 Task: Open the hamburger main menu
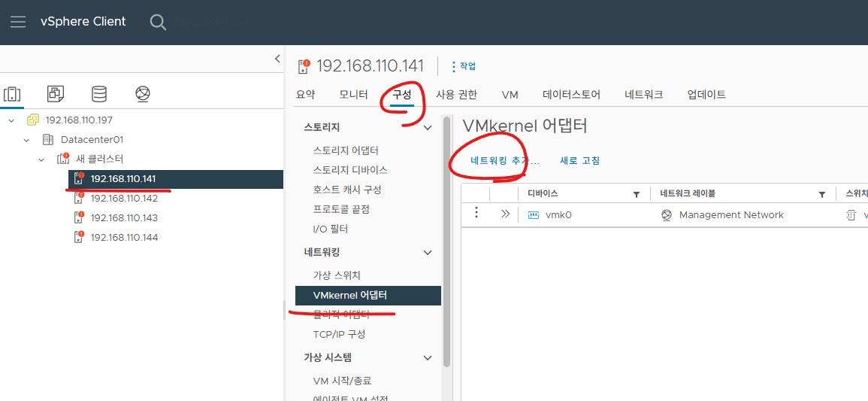tap(18, 22)
